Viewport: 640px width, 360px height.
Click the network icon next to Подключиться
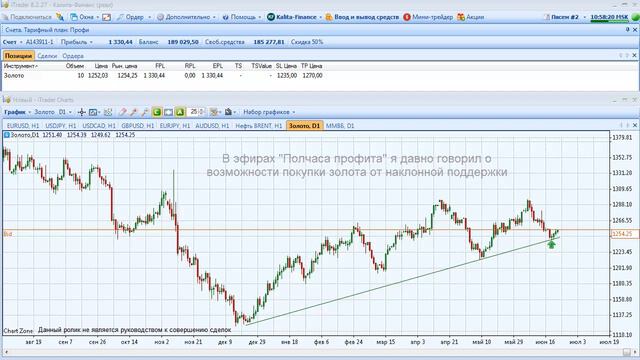coord(60,17)
